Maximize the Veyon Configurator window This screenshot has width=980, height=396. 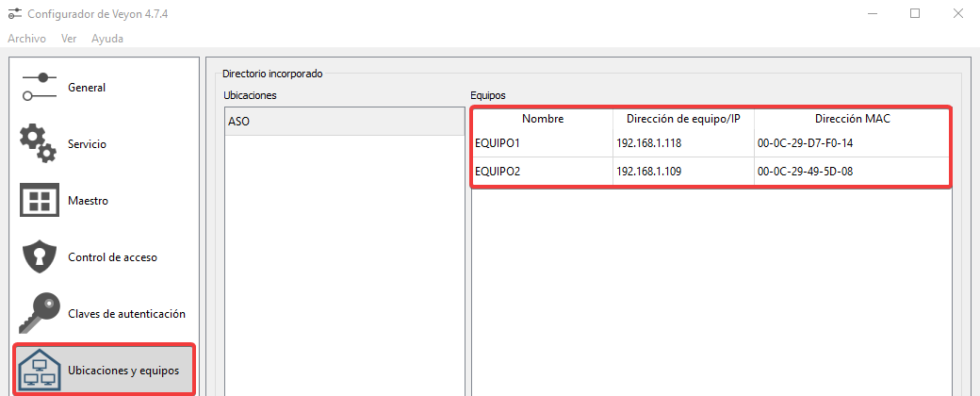pyautogui.click(x=914, y=13)
